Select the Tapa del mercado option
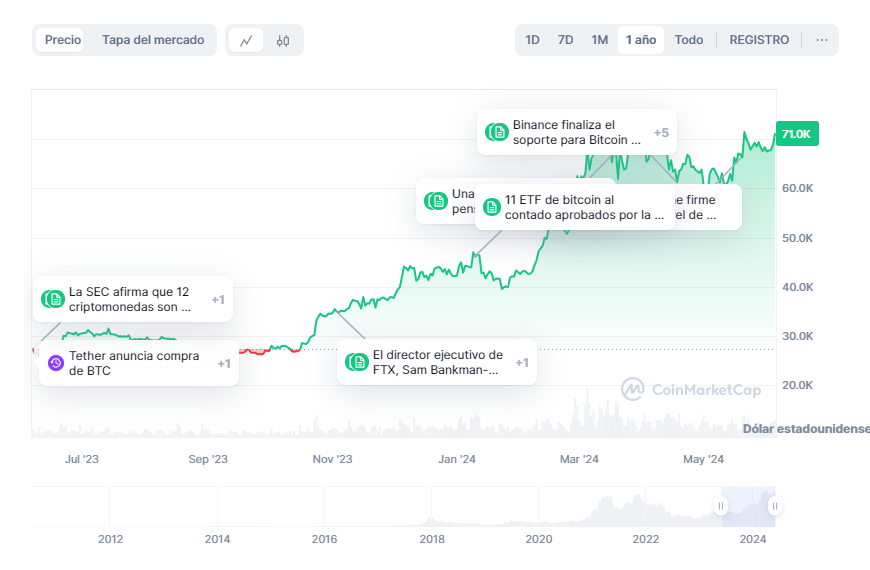Image resolution: width=870 pixels, height=570 pixels. (153, 40)
